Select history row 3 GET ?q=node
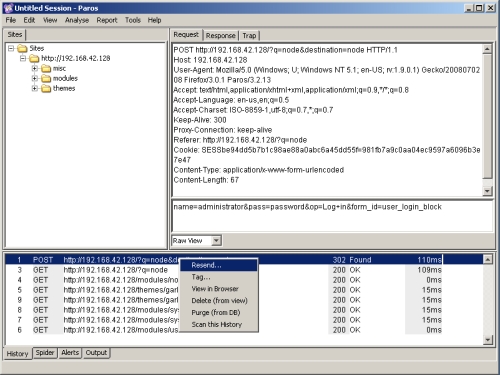 pyautogui.click(x=224, y=270)
